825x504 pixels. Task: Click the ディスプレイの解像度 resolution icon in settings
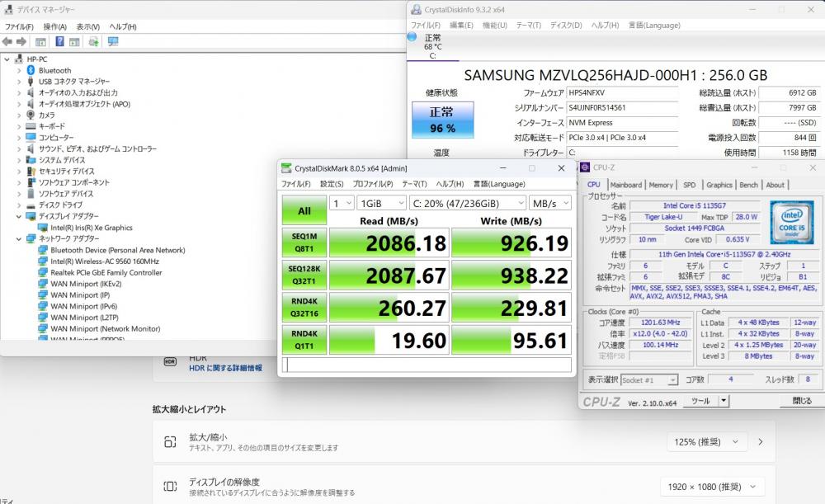point(169,486)
